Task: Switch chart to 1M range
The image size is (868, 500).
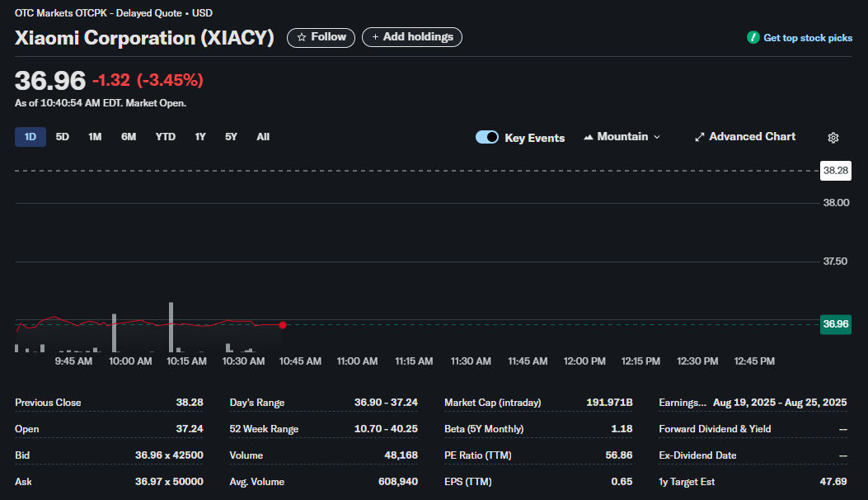Action: pos(96,137)
